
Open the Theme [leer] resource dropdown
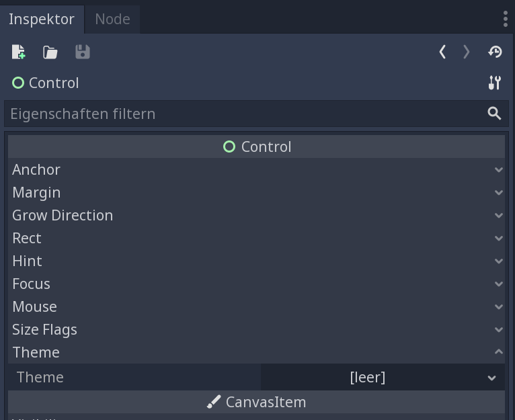pos(383,377)
